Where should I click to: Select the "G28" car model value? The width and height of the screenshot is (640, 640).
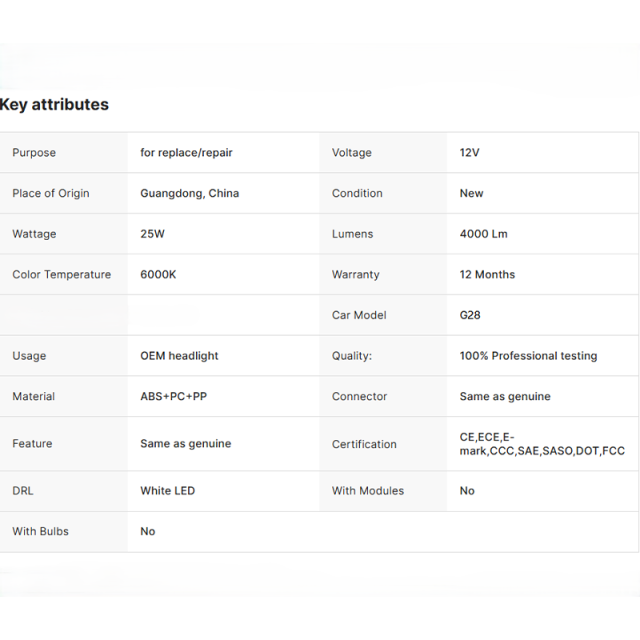click(x=470, y=315)
